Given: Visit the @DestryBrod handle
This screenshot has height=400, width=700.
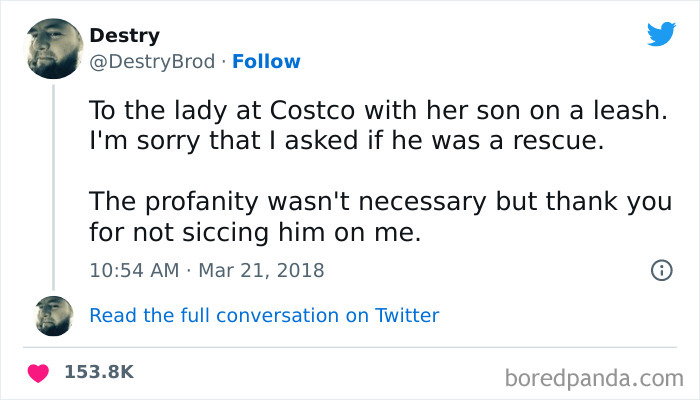Looking at the screenshot, I should tap(152, 62).
